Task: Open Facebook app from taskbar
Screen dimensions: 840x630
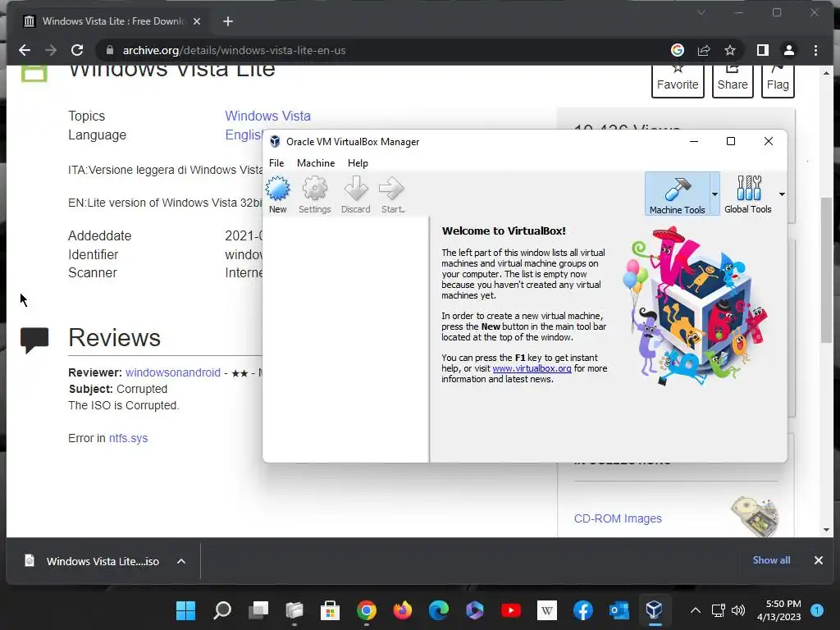Action: click(x=583, y=610)
